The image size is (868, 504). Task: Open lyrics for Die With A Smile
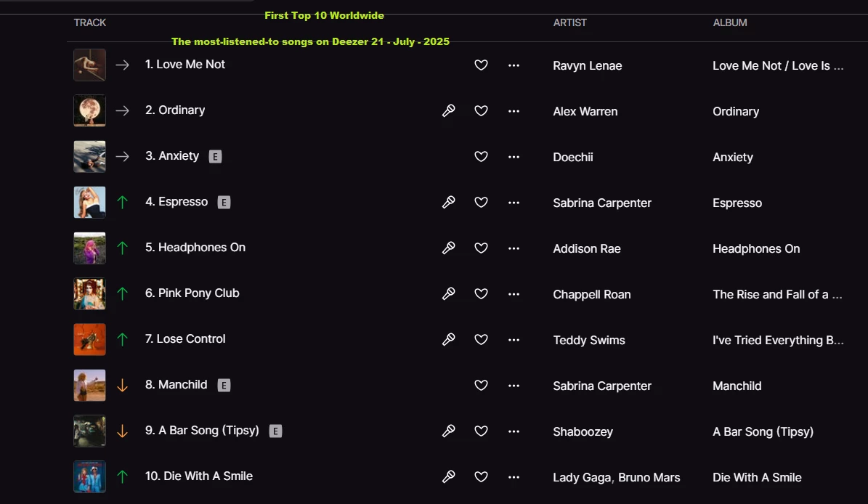(449, 476)
